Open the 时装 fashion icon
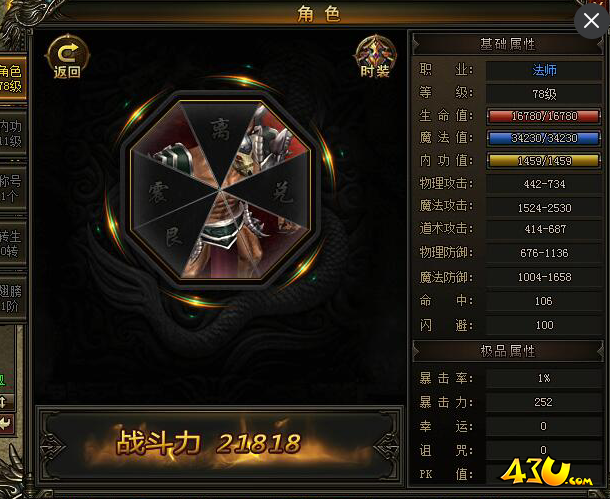 (375, 57)
